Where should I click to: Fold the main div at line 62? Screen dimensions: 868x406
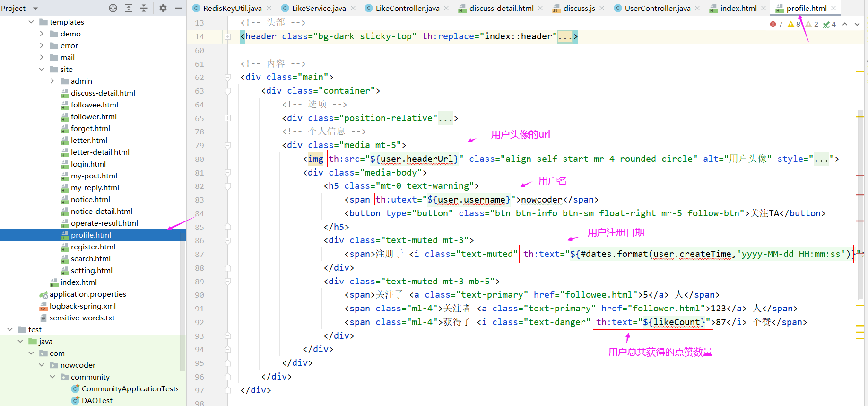[x=227, y=77]
